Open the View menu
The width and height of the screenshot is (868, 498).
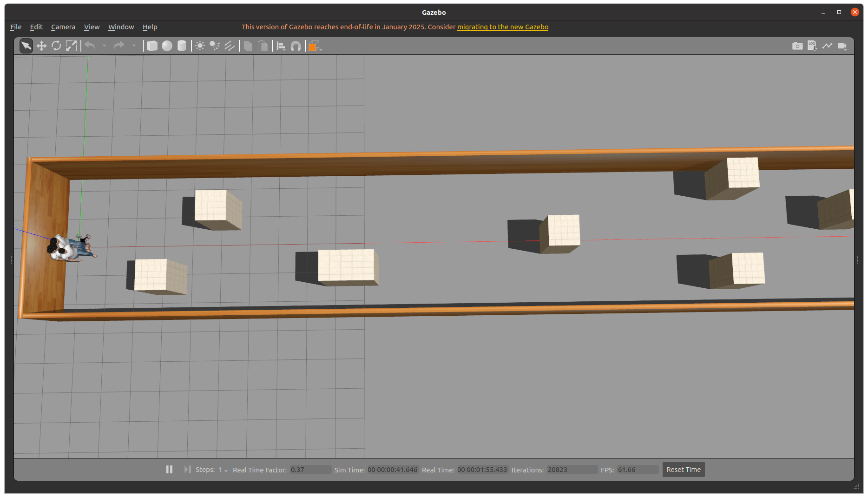pyautogui.click(x=92, y=27)
